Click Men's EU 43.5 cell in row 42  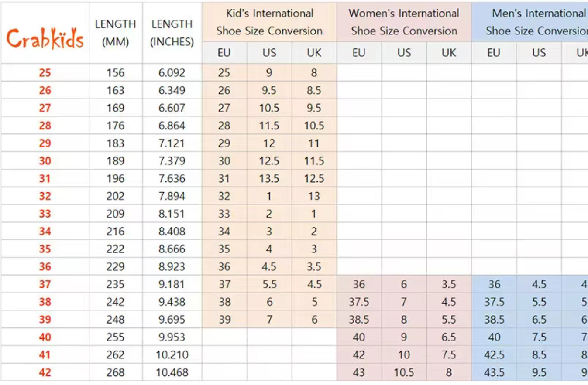[494, 372]
